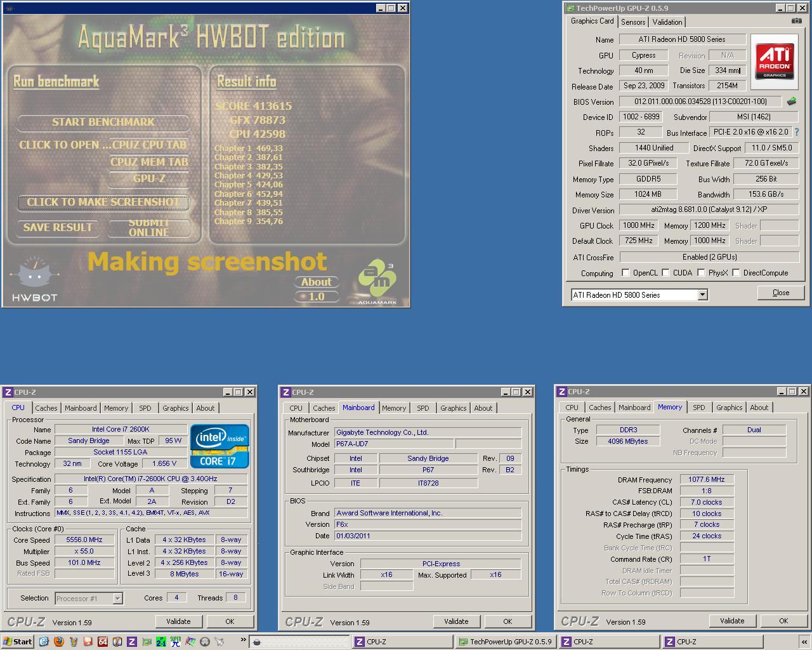Click the CLICK TO MAKE SCREENSHOT button

pyautogui.click(x=103, y=202)
